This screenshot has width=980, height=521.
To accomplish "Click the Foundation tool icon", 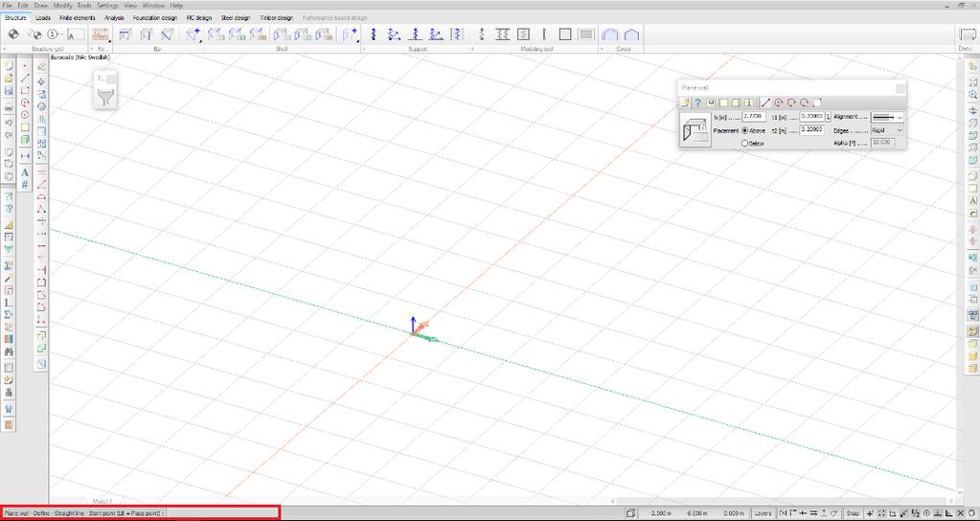I will click(x=99, y=34).
